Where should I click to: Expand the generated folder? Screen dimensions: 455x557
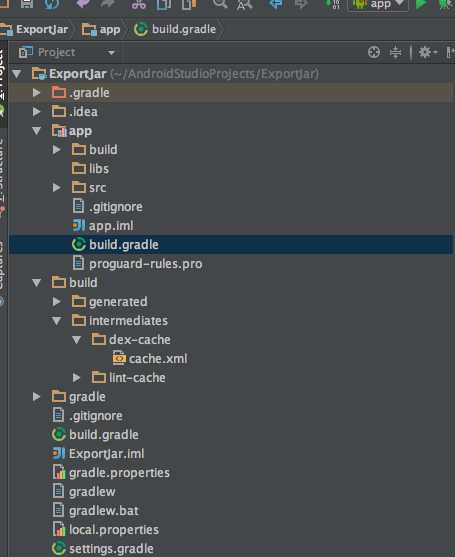(x=56, y=302)
